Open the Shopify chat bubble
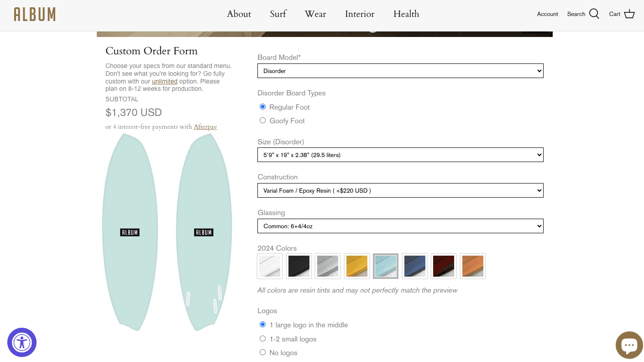644x362 pixels. tap(629, 345)
